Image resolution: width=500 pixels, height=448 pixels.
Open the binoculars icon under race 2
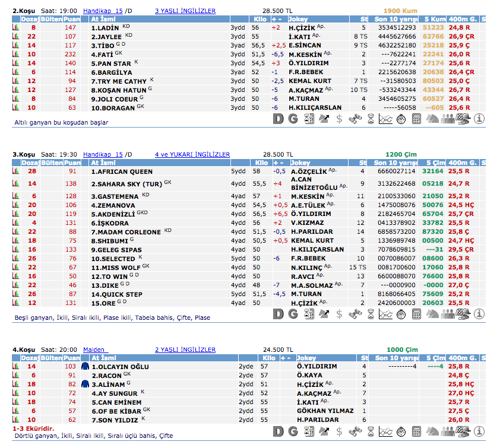(x=355, y=119)
